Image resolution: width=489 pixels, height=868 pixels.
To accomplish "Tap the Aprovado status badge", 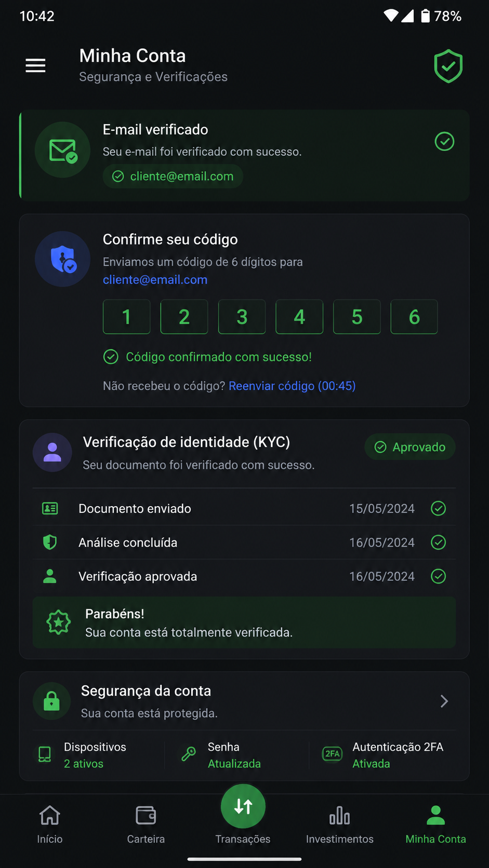I will pyautogui.click(x=410, y=447).
